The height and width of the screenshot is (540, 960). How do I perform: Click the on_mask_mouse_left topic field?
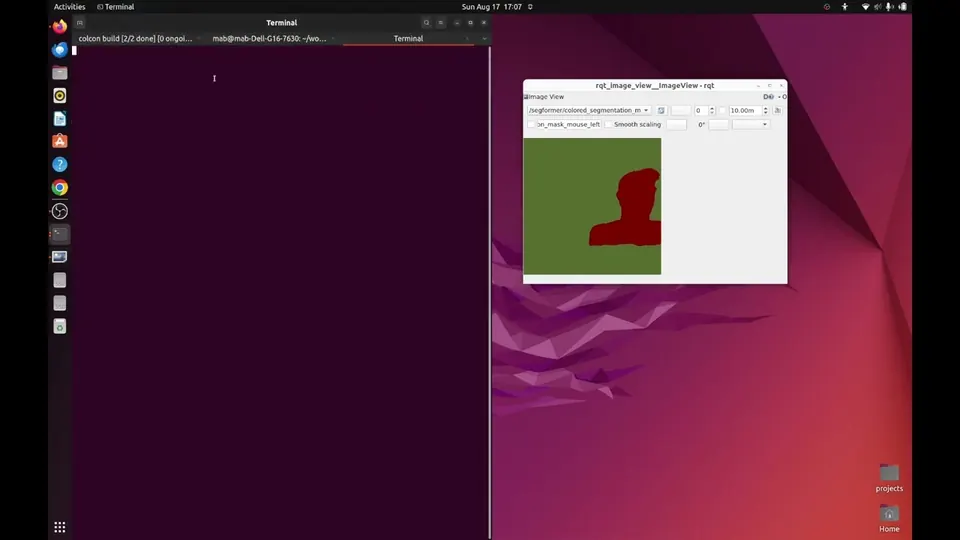coord(569,124)
